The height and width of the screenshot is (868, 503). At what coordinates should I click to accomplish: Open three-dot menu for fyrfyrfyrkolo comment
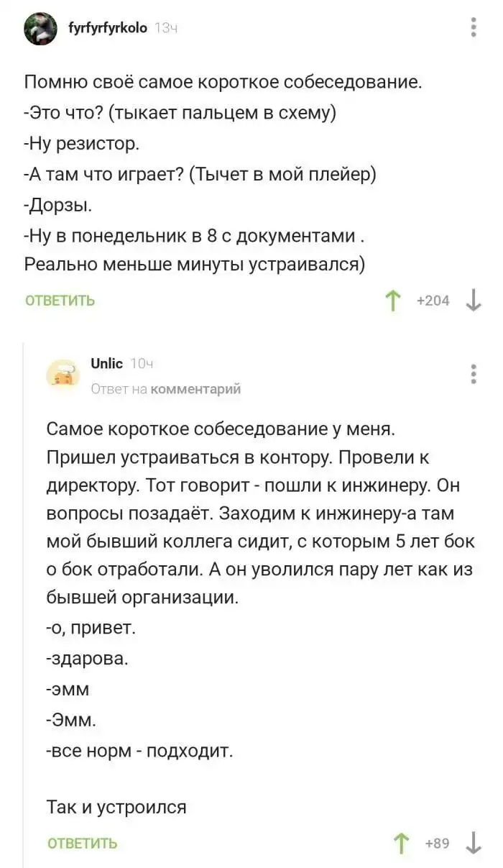(x=474, y=27)
